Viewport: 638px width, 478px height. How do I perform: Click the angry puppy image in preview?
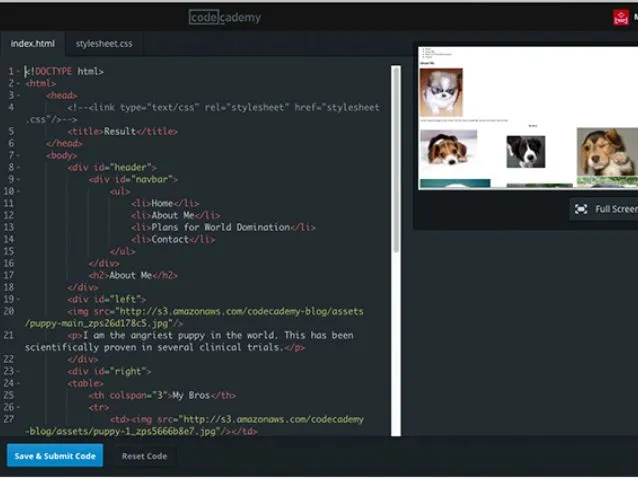(441, 92)
